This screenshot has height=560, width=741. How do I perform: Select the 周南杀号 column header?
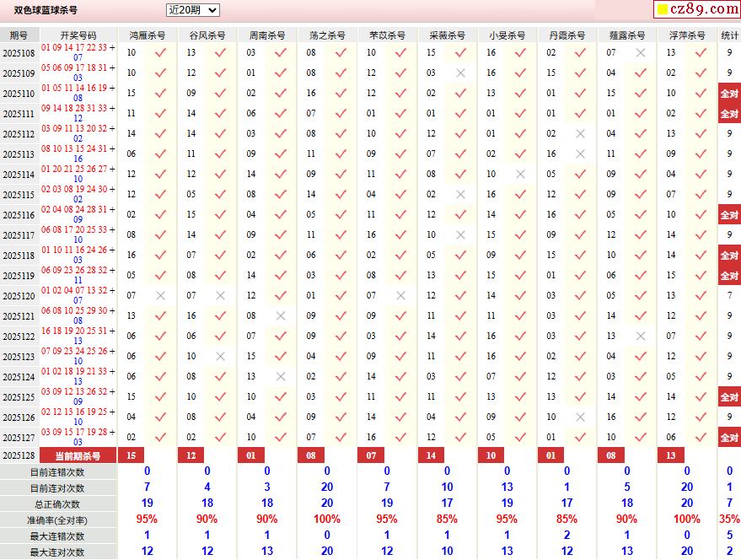267,35
